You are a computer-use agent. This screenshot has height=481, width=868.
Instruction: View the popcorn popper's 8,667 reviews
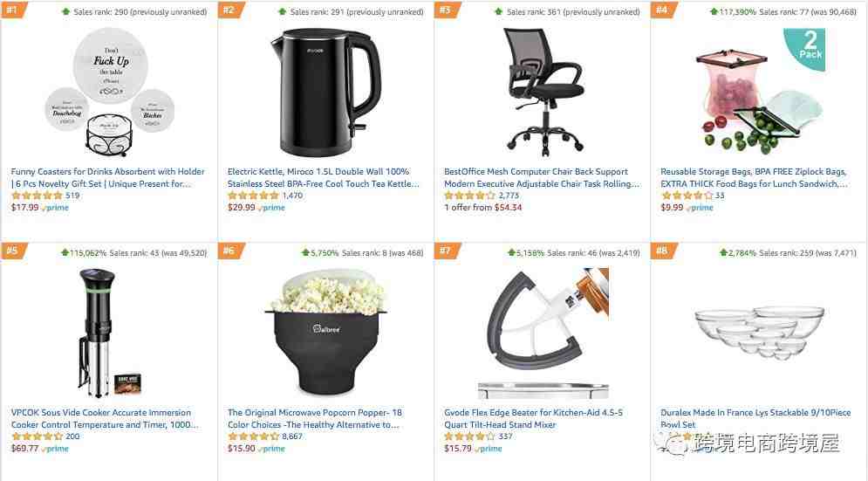coord(292,436)
